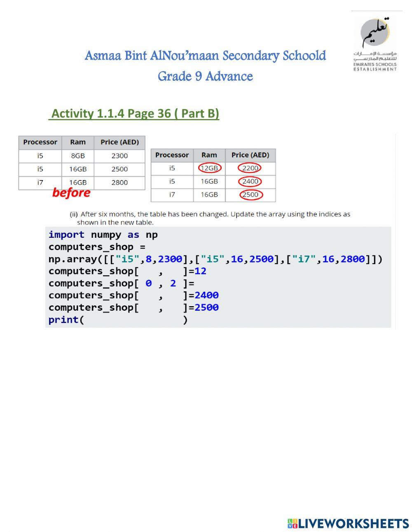412x532 pixels.
Task: Click the '2800' price cell in the before table
Action: click(119, 183)
